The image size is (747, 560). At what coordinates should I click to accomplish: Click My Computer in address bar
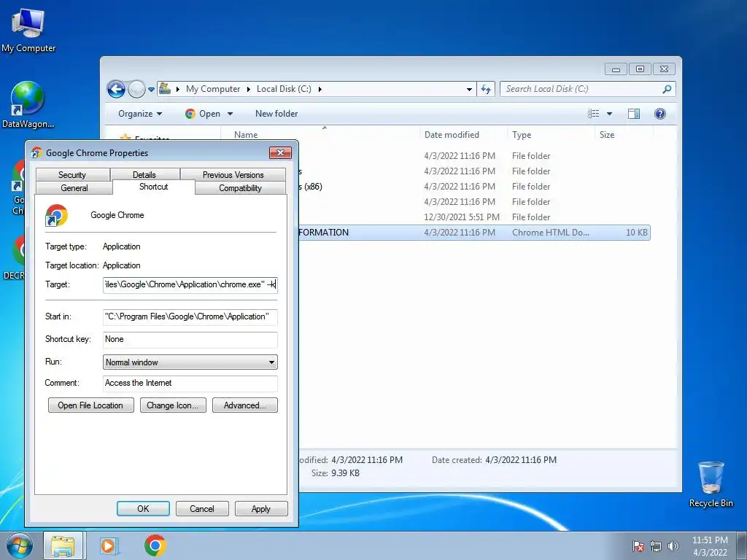point(213,89)
